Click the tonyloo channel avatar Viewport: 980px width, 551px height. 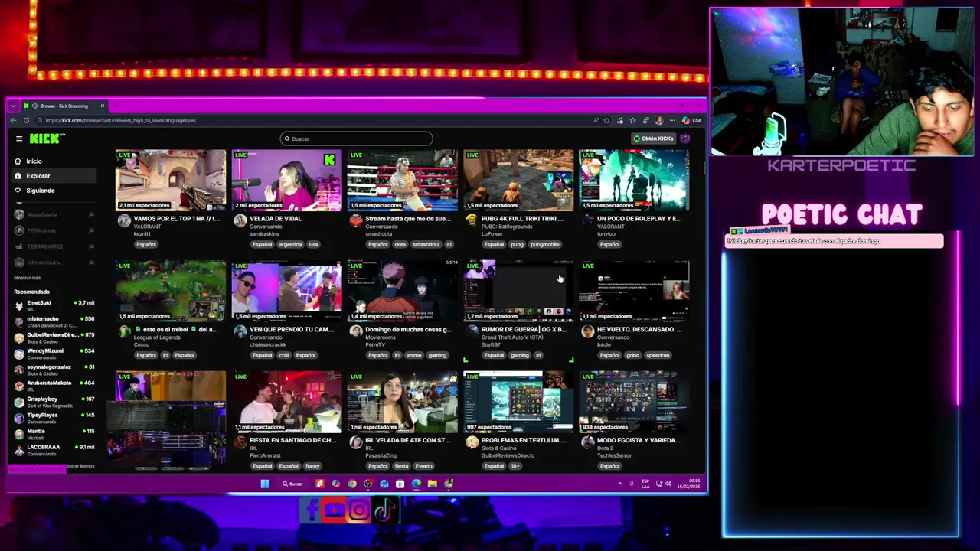point(587,220)
